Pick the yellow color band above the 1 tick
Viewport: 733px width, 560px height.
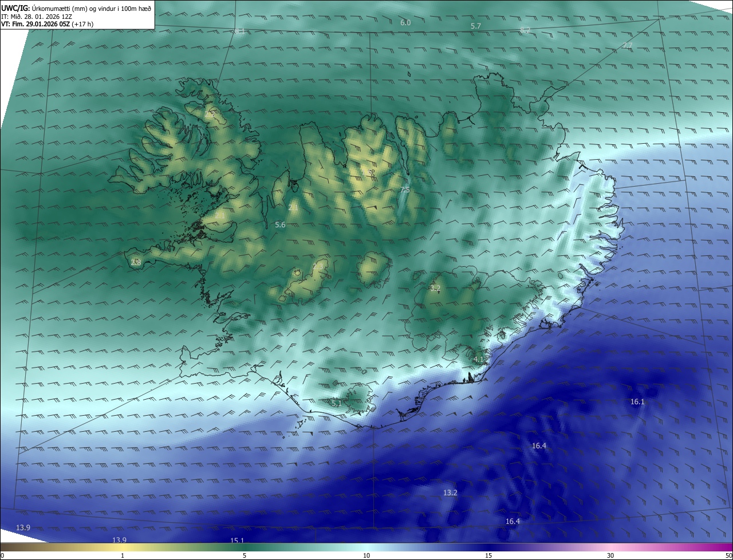point(123,547)
